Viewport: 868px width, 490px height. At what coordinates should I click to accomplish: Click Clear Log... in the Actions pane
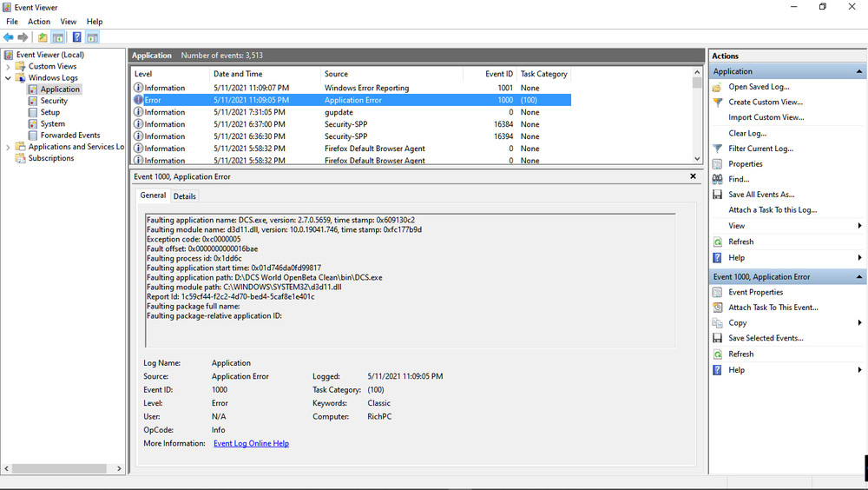pos(747,133)
